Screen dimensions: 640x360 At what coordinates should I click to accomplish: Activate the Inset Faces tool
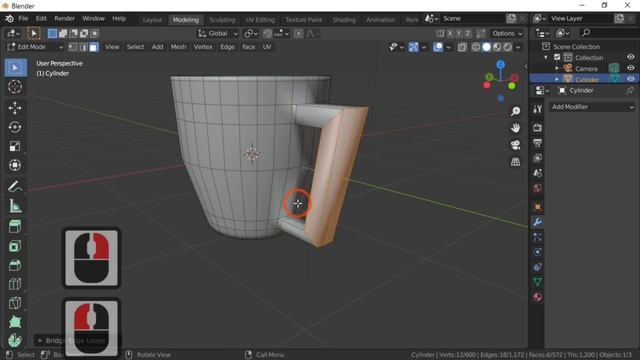click(x=15, y=246)
